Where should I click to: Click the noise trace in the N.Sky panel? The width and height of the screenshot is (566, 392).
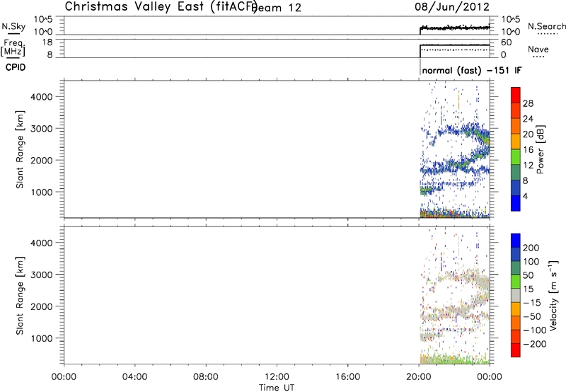point(455,28)
